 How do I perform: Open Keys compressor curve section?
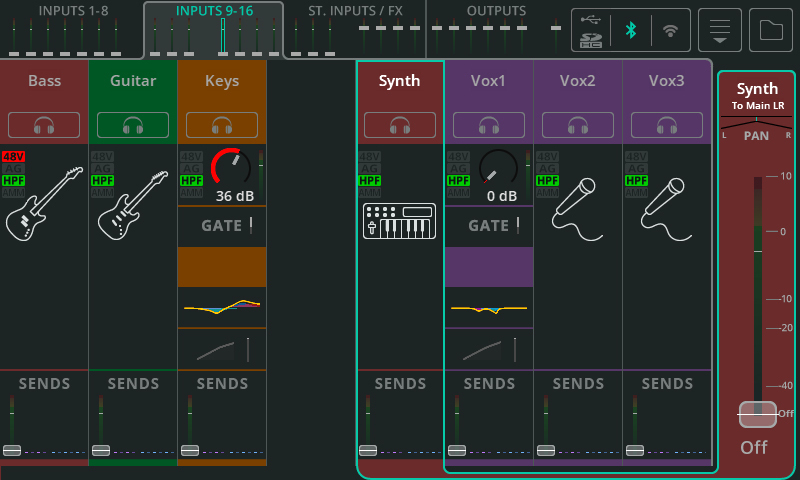pos(222,349)
